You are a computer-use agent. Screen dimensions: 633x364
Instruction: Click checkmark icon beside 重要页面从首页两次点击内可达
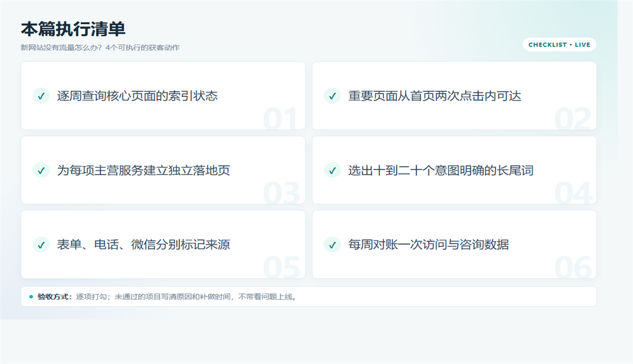tap(332, 96)
